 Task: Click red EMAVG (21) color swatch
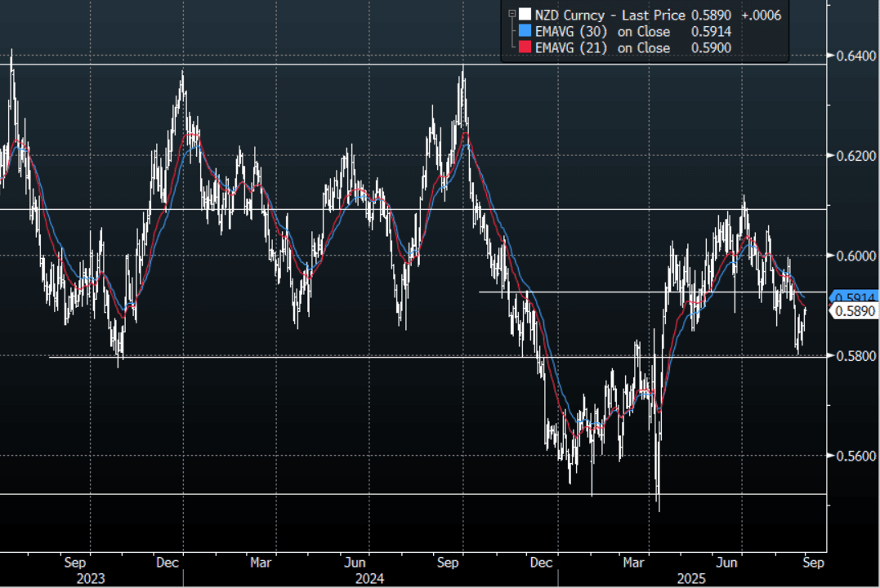(525, 48)
